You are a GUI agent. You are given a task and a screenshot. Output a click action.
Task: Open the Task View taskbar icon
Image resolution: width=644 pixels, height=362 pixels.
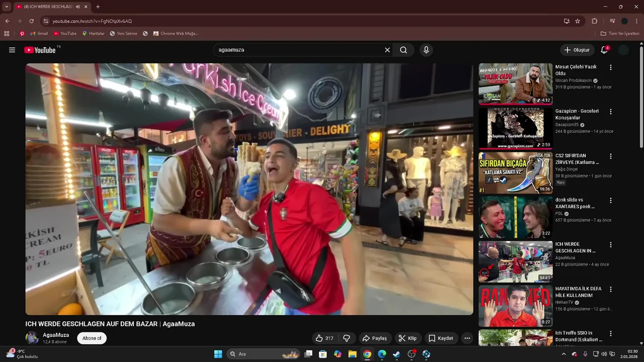[x=308, y=354]
